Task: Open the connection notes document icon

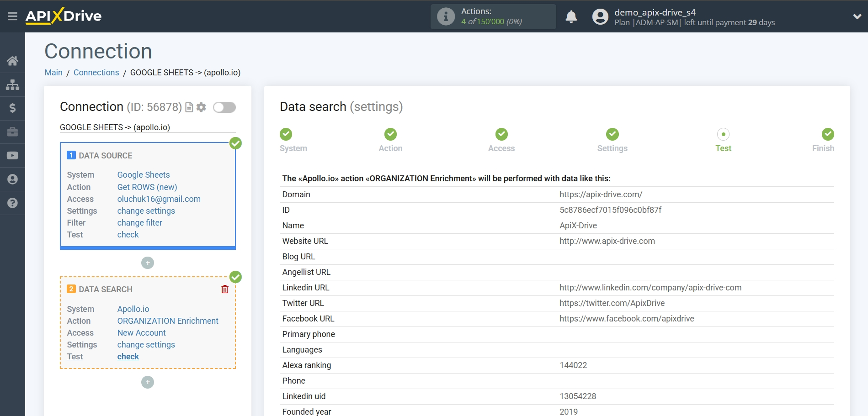Action: pyautogui.click(x=189, y=107)
